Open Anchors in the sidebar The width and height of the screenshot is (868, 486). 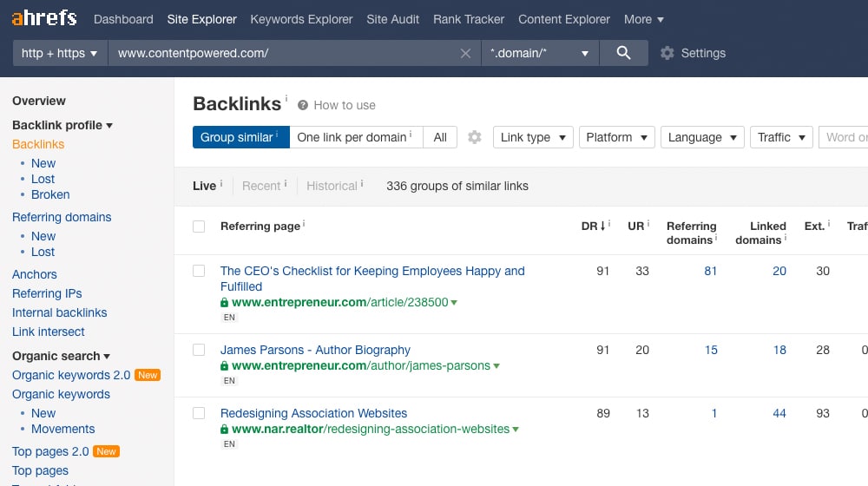point(35,274)
